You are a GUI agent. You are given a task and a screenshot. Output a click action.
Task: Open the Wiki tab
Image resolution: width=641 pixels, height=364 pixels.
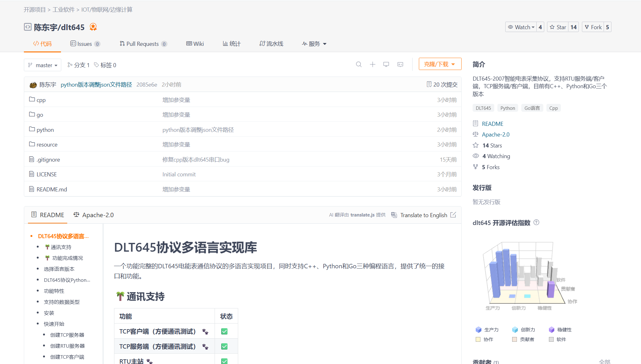pyautogui.click(x=195, y=44)
